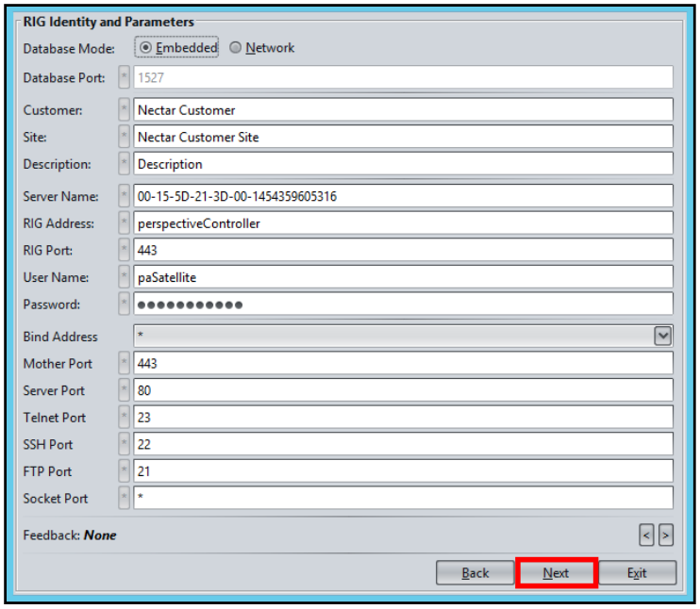The width and height of the screenshot is (700, 609).
Task: Click the asterisk marker beside SSH Port
Action: 125,444
